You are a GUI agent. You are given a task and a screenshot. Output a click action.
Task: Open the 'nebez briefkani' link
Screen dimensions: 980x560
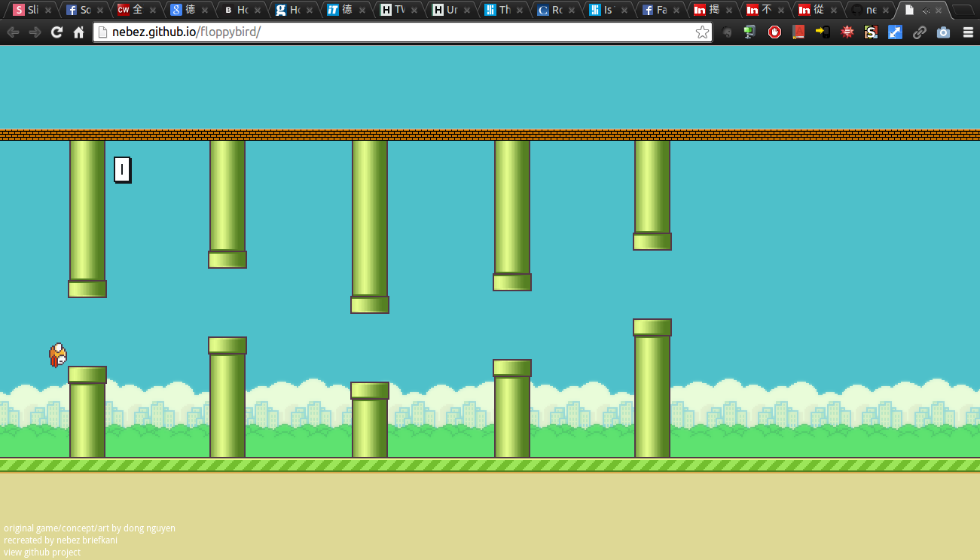coord(87,540)
